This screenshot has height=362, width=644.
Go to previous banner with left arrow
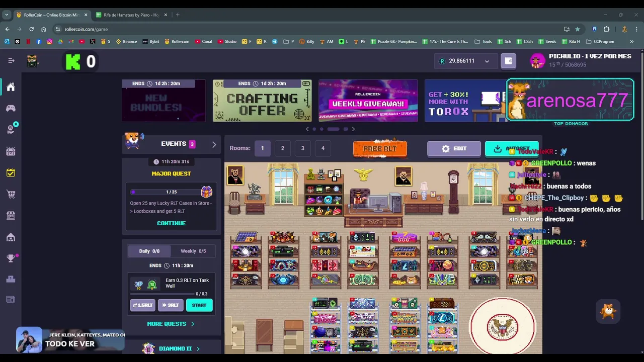307,129
